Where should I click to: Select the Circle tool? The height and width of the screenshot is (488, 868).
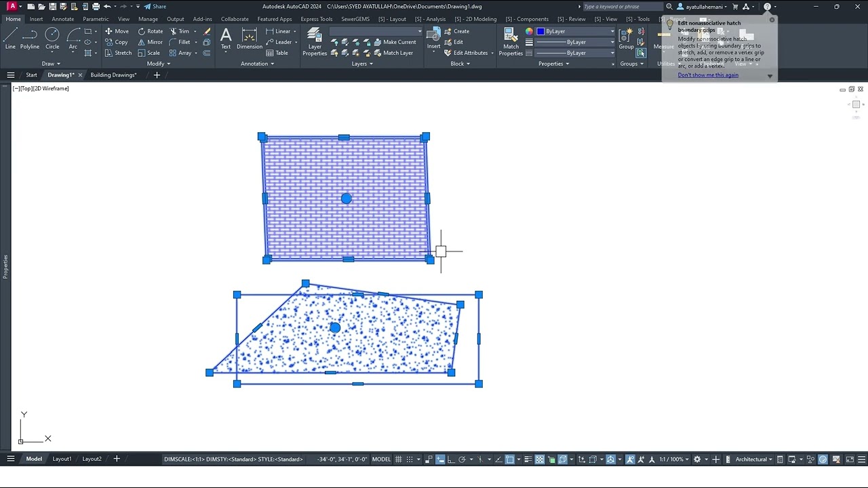(x=52, y=38)
